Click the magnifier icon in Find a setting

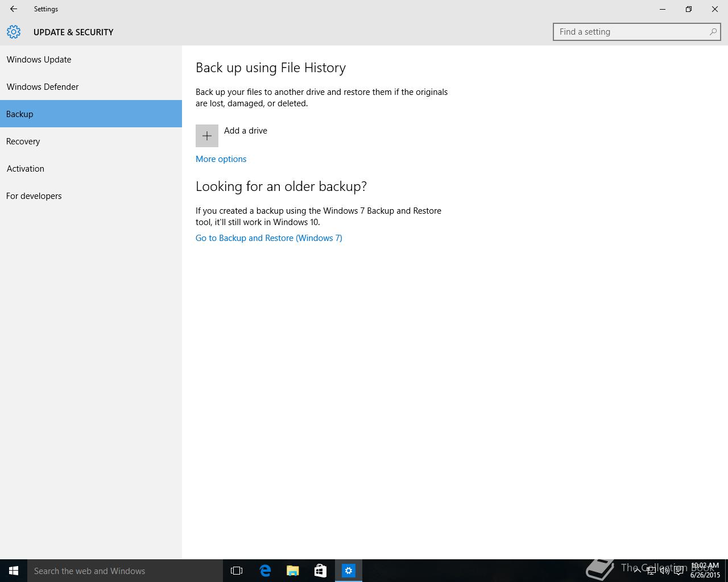coord(713,32)
